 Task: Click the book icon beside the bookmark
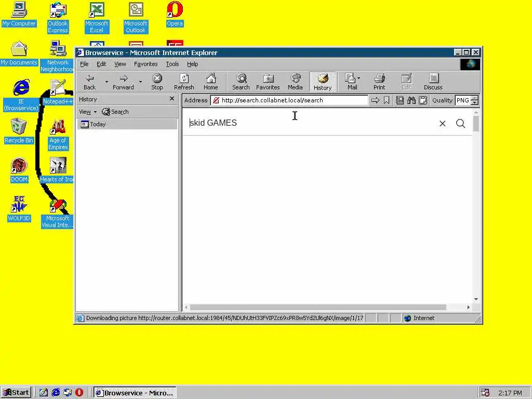tap(400, 100)
